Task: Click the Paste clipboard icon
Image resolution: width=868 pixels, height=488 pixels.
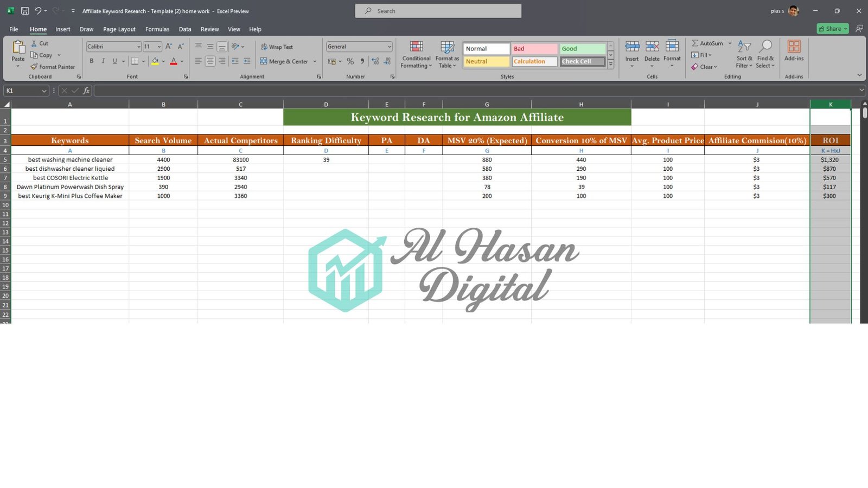Action: [18, 48]
